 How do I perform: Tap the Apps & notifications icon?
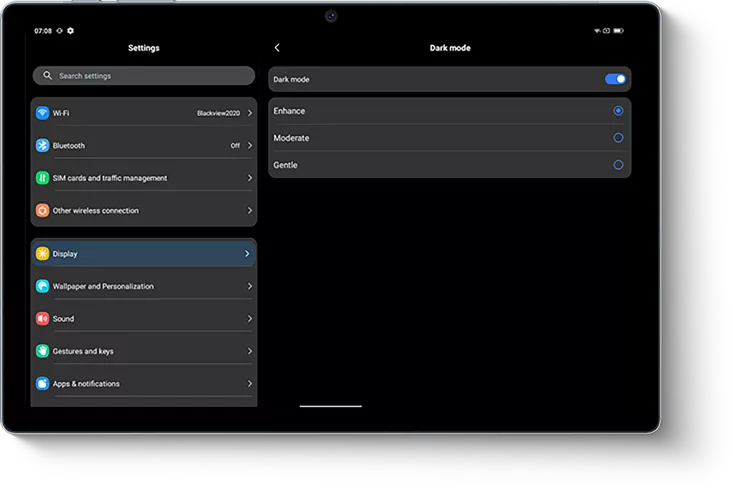[42, 384]
